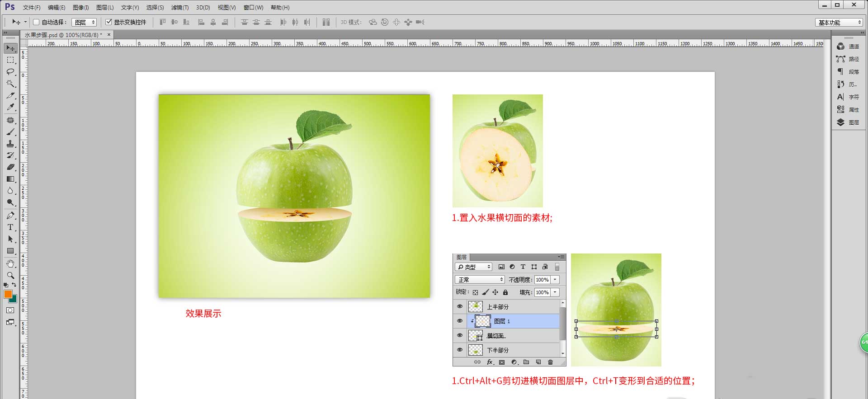The width and height of the screenshot is (868, 399).
Task: Select the Blur tool
Action: (10, 191)
